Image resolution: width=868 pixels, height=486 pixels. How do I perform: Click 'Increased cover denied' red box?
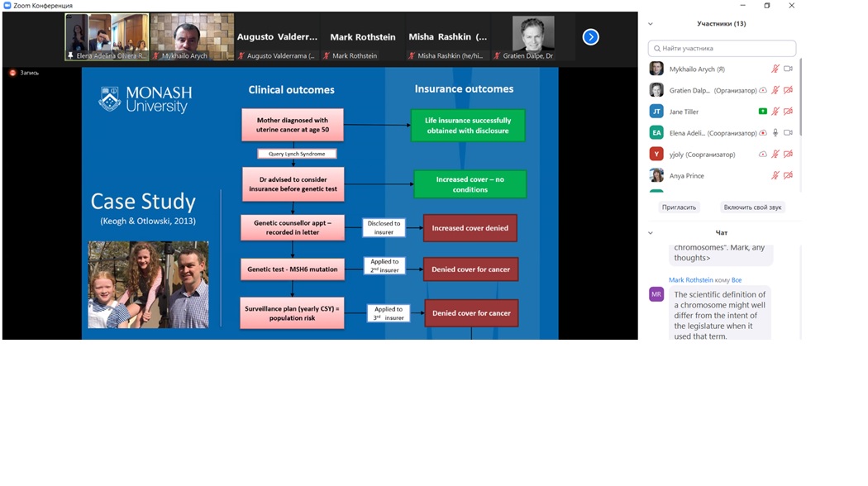(x=470, y=228)
